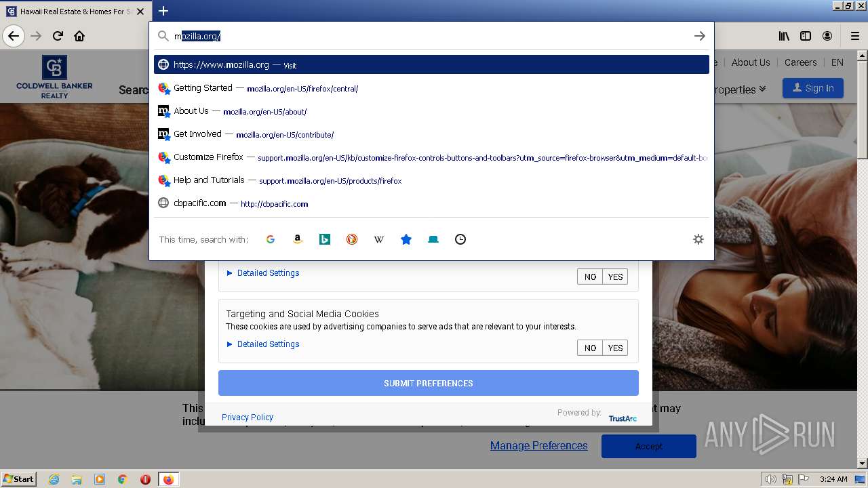
Task: Expand the upper Detailed Settings section
Action: 263,273
